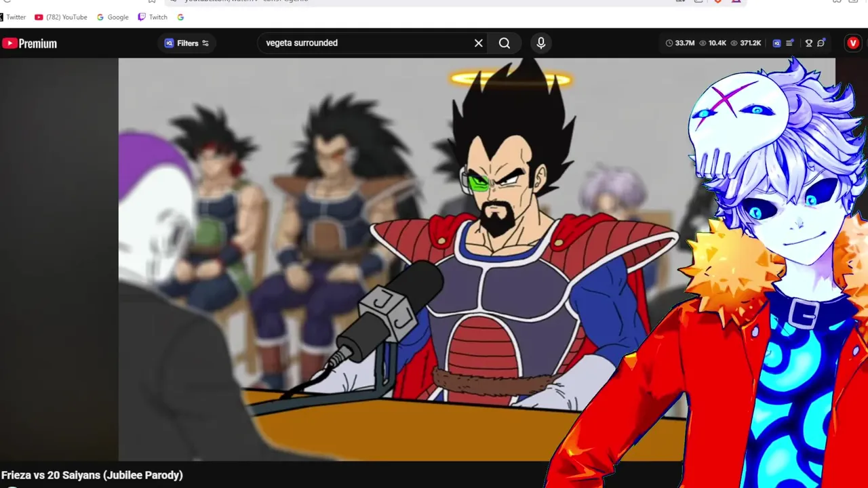Open the vidIQ logo icon in toolbar
Image resolution: width=868 pixels, height=488 pixels.
pyautogui.click(x=776, y=43)
